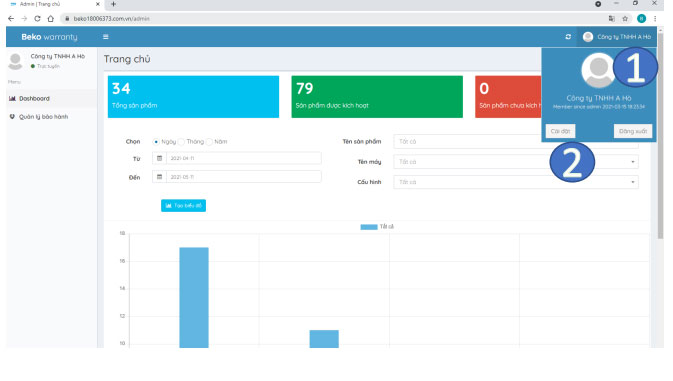Select the Ngày radio option
The width and height of the screenshot is (673, 381).
point(156,142)
